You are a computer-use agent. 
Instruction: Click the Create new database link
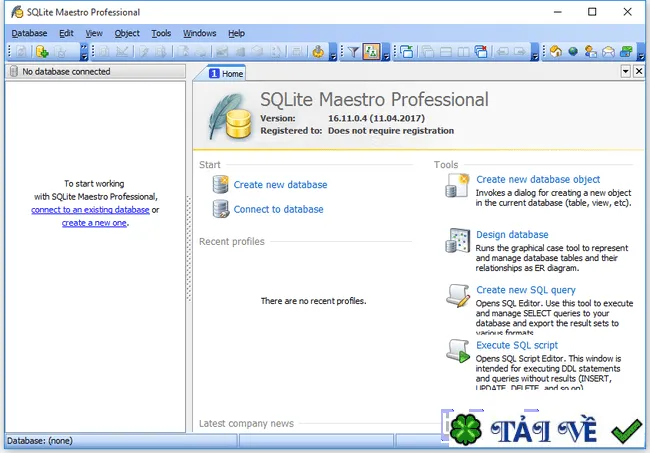pos(280,184)
